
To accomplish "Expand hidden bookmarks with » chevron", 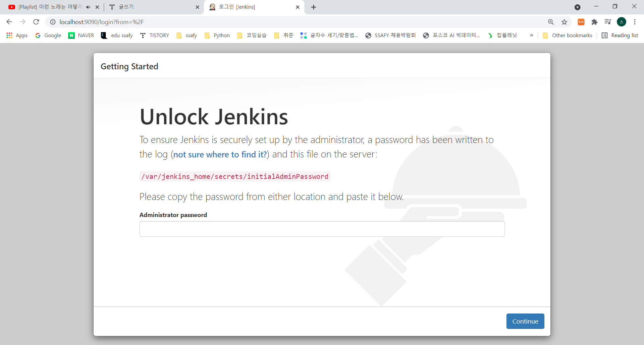I will coord(531,35).
